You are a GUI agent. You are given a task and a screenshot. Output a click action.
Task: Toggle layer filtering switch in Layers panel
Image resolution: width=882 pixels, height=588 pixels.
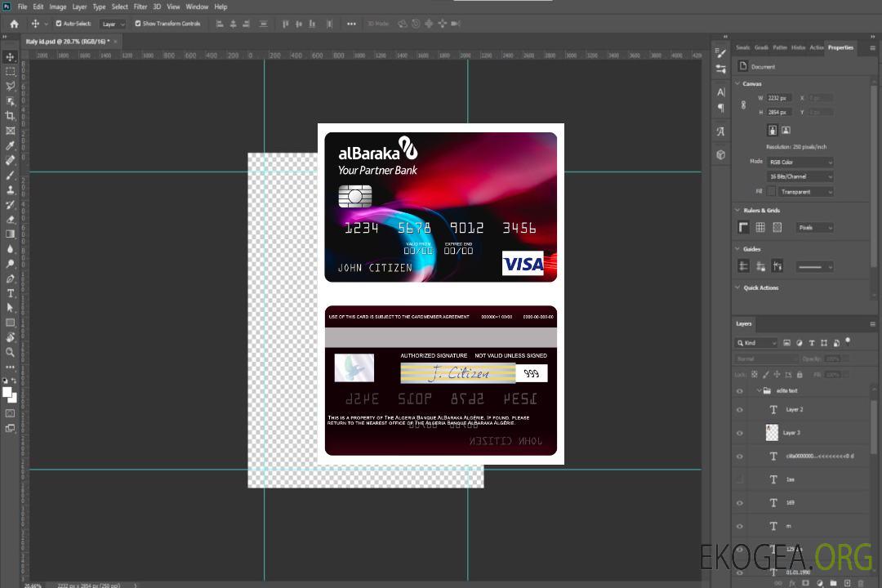pos(848,341)
